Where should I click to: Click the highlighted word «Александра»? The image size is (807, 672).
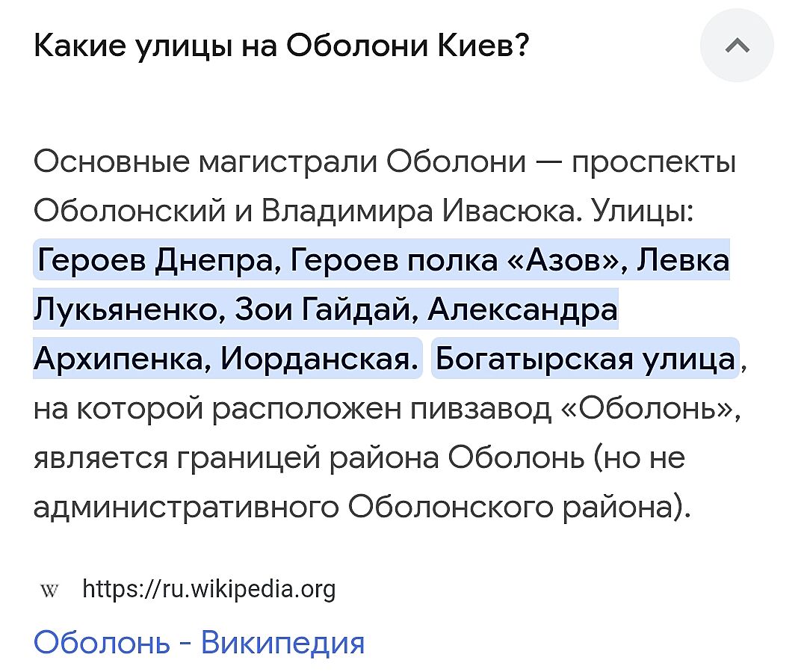[x=523, y=310]
